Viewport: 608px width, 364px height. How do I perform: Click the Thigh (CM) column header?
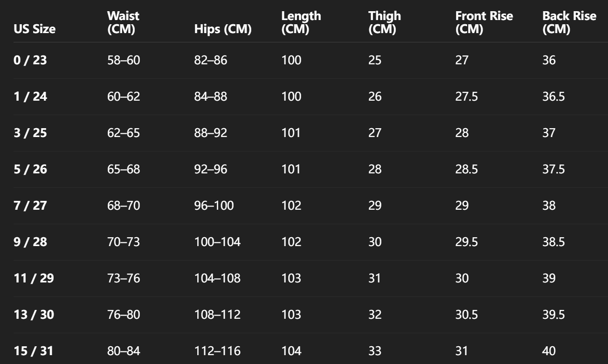coord(384,22)
